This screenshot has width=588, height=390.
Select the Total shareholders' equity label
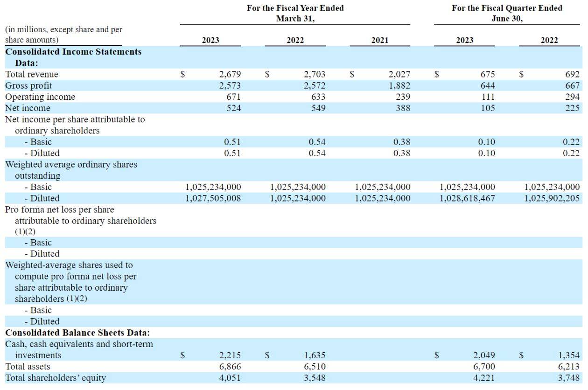pos(56,378)
